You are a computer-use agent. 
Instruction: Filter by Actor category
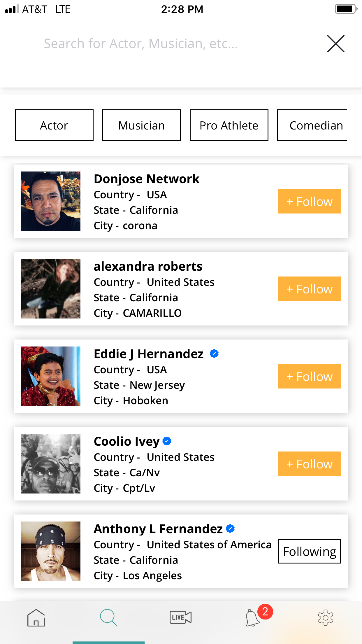pyautogui.click(x=54, y=125)
